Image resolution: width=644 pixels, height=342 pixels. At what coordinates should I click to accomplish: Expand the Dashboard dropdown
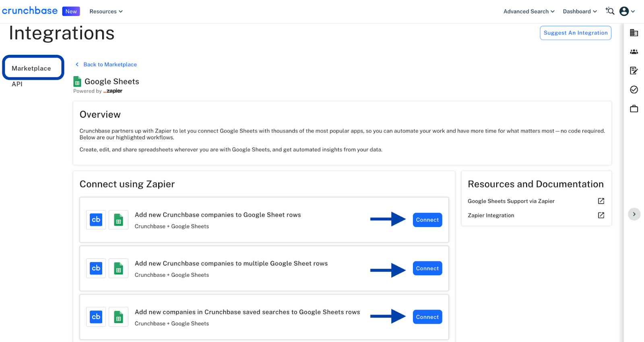tap(580, 12)
